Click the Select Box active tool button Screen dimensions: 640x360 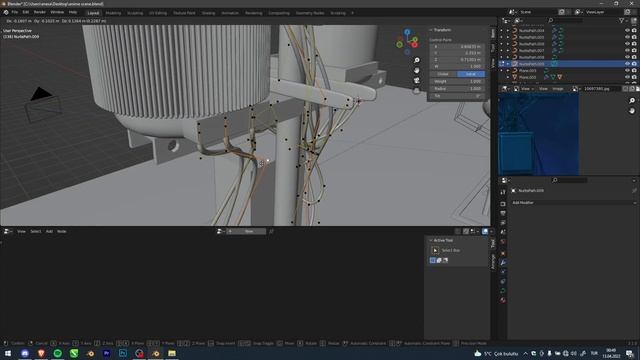[x=435, y=250]
